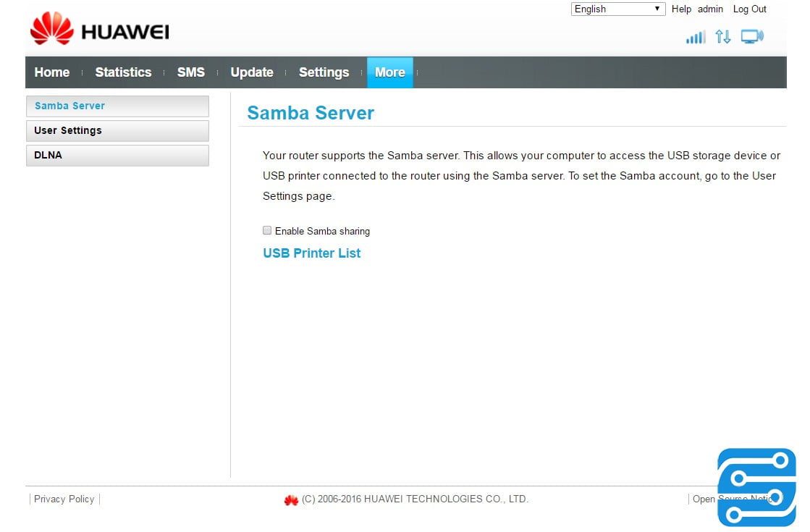Viewport: 810px width, 532px height.
Task: Enable Samba sharing checkbox
Action: point(267,231)
